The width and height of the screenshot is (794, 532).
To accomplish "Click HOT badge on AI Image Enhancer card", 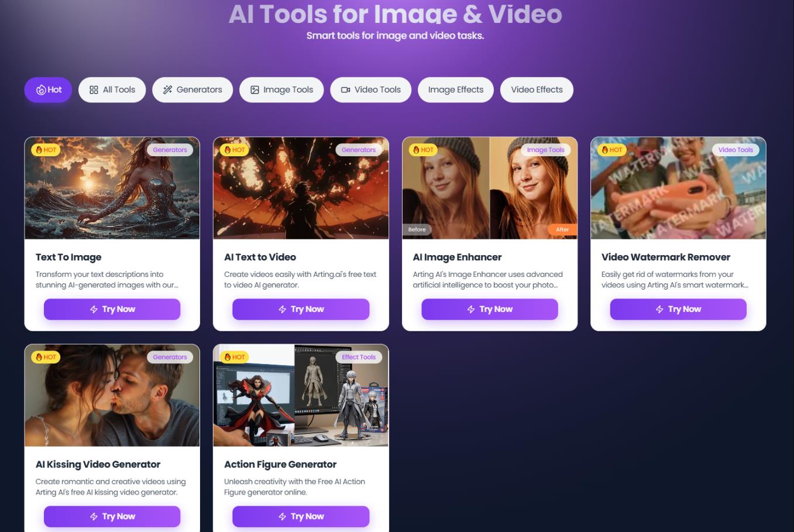I will pos(423,150).
